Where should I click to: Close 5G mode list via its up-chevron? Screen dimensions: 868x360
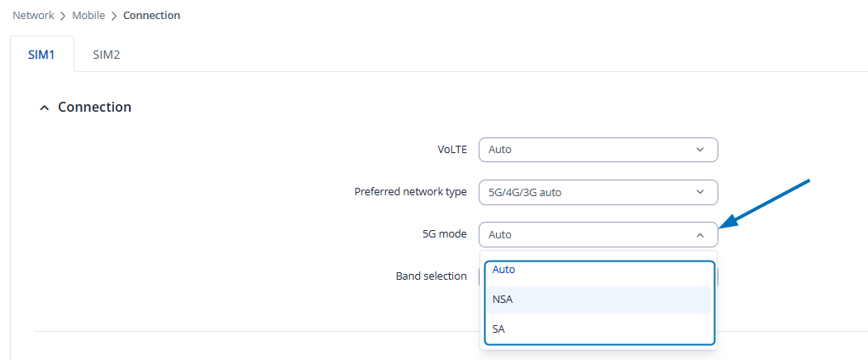pos(700,235)
